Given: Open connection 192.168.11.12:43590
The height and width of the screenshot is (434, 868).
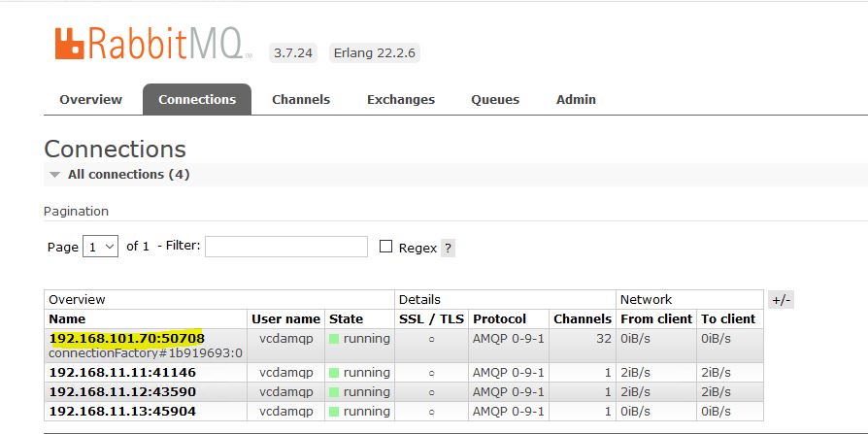Looking at the screenshot, I should [122, 392].
